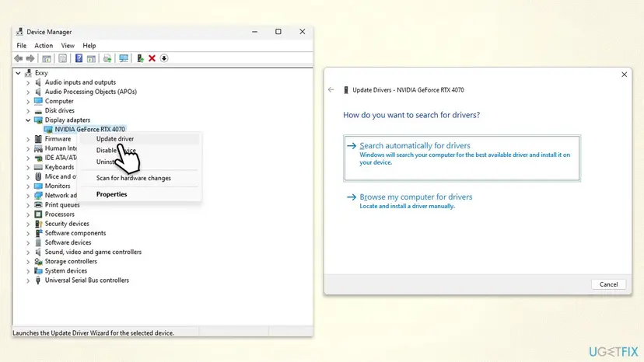This screenshot has height=362, width=644.
Task: Click the Show/Hide Console Tree toolbar icon
Action: pyautogui.click(x=47, y=58)
